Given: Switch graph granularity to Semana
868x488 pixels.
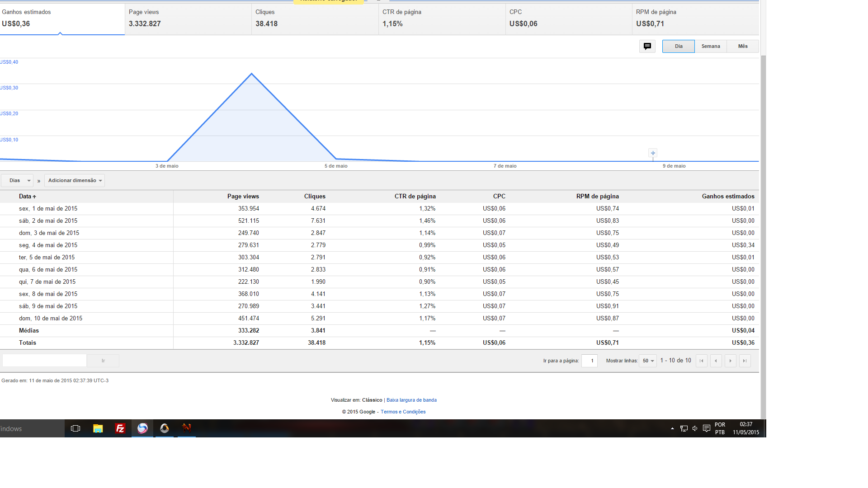Looking at the screenshot, I should (710, 46).
